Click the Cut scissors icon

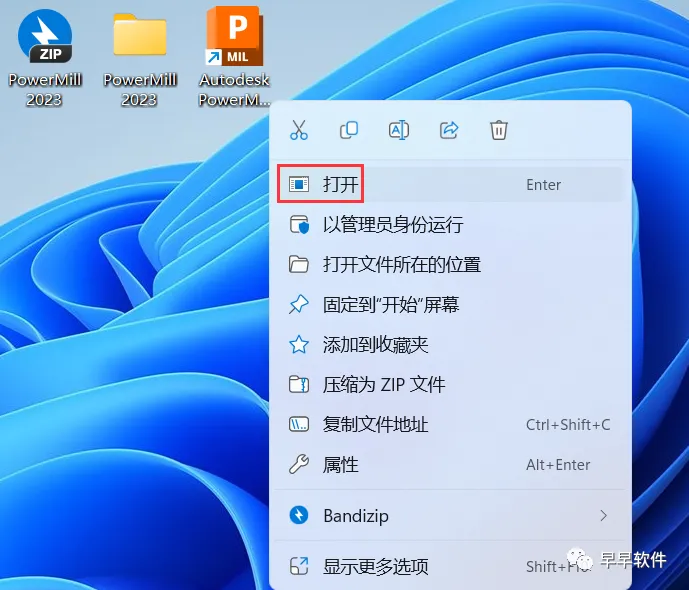[x=299, y=130]
